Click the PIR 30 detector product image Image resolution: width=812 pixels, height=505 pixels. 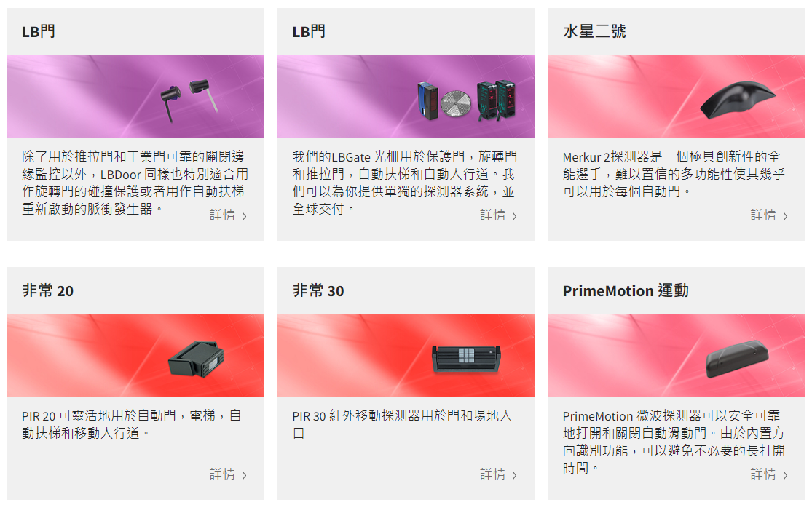tap(406, 355)
